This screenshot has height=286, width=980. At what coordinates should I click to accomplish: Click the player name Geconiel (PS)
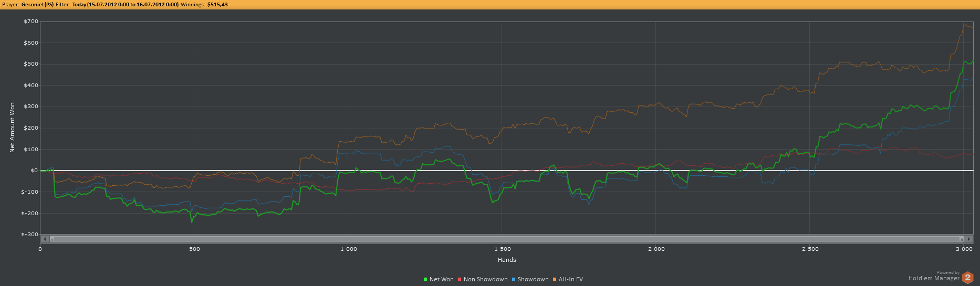37,5
